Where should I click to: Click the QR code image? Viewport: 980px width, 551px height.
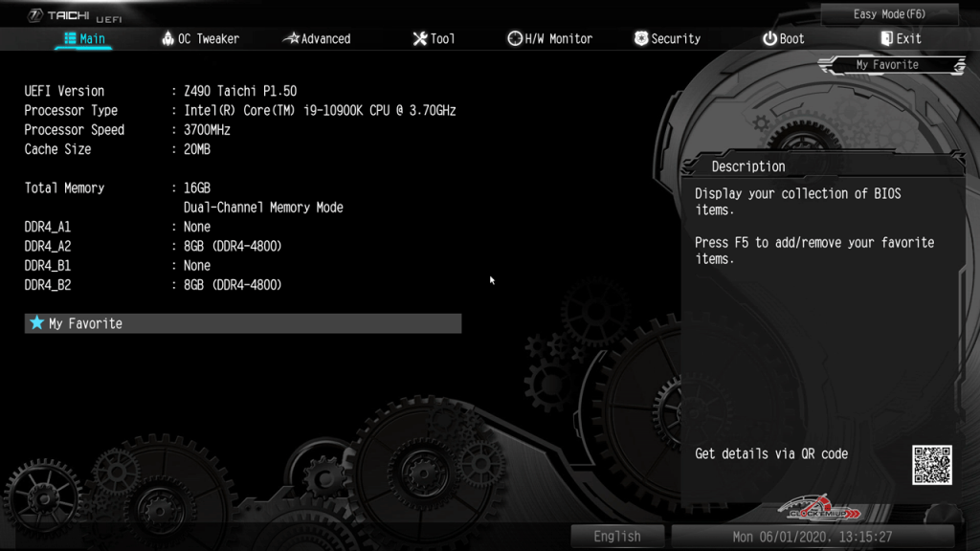tap(931, 465)
